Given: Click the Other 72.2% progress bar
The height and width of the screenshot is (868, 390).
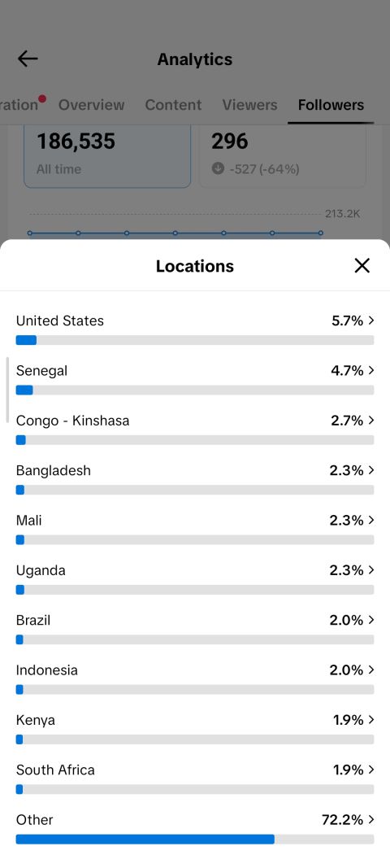Looking at the screenshot, I should click(195, 840).
